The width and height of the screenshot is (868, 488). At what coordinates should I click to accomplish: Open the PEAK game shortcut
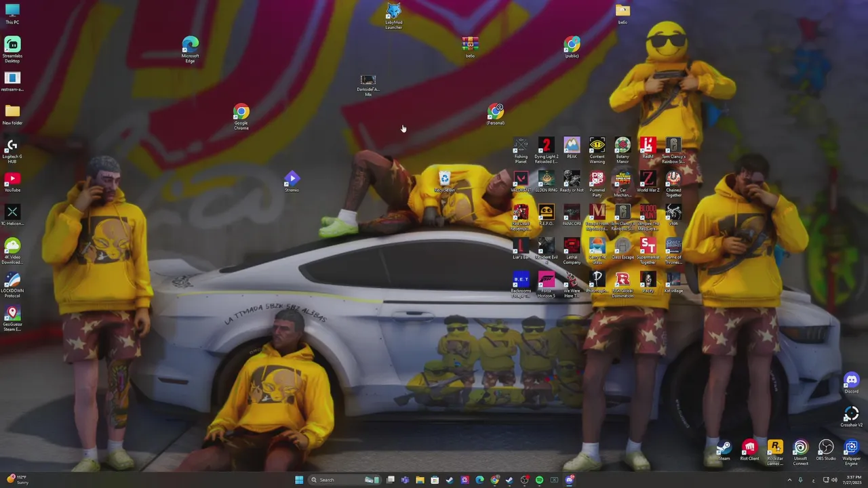[x=572, y=148]
